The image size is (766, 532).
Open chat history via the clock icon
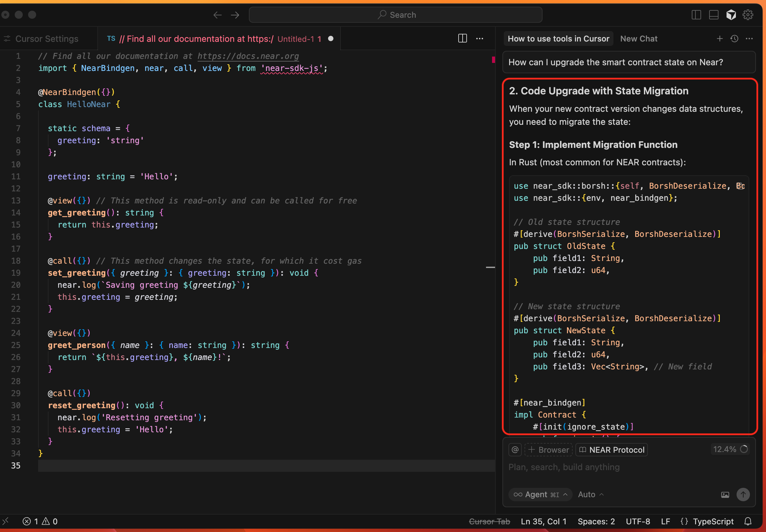click(735, 38)
